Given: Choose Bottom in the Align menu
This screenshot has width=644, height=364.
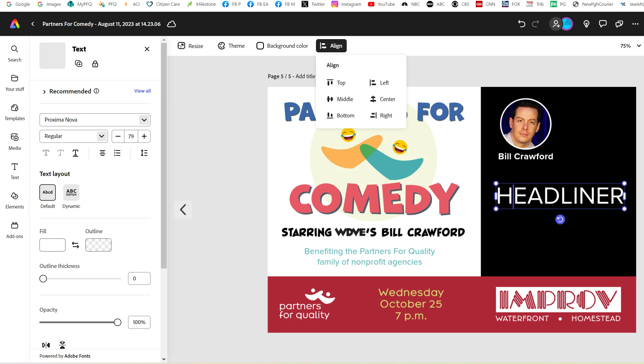Looking at the screenshot, I should [341, 116].
